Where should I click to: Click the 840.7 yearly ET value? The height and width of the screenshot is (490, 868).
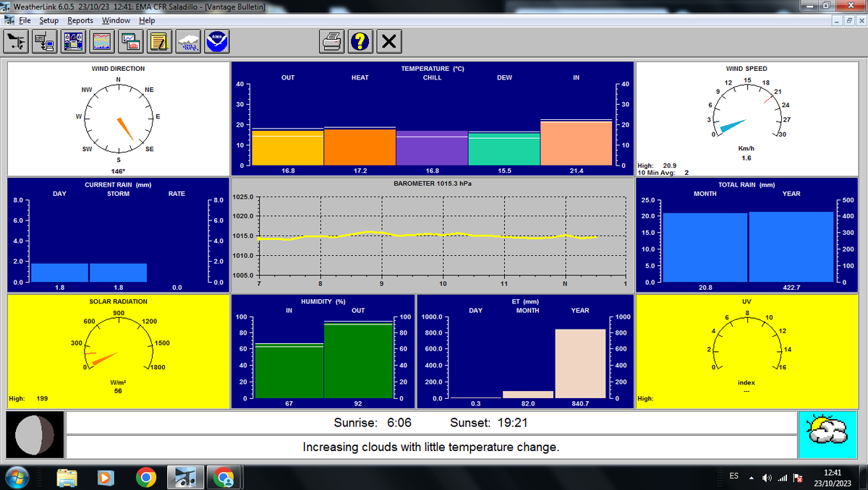tap(580, 403)
